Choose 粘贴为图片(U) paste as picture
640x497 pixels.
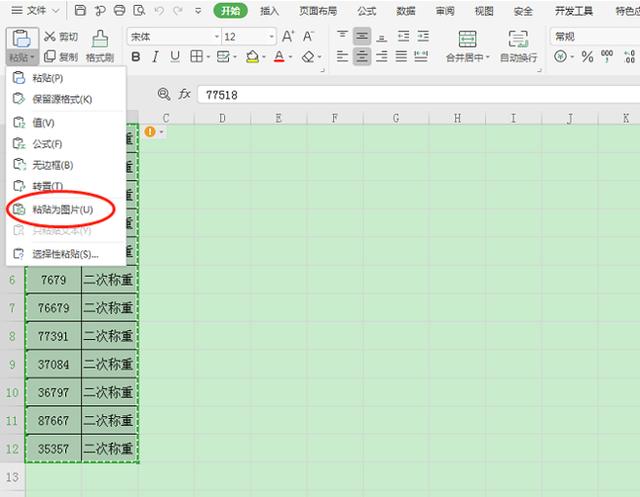click(66, 209)
